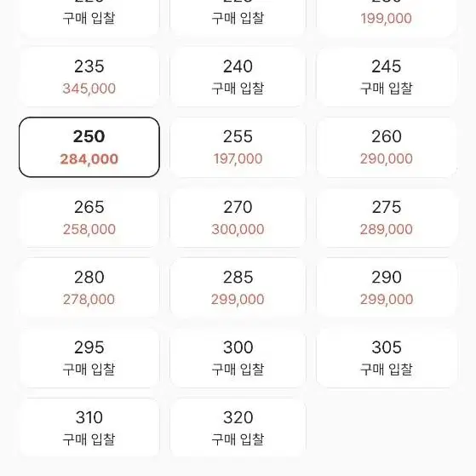Tap the 199,000 price tile at top

387,18
